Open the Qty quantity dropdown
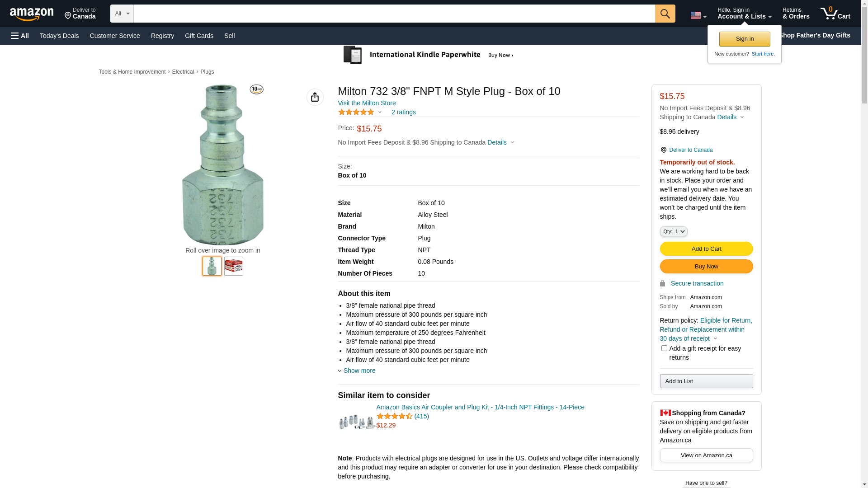The image size is (868, 488). tap(673, 231)
